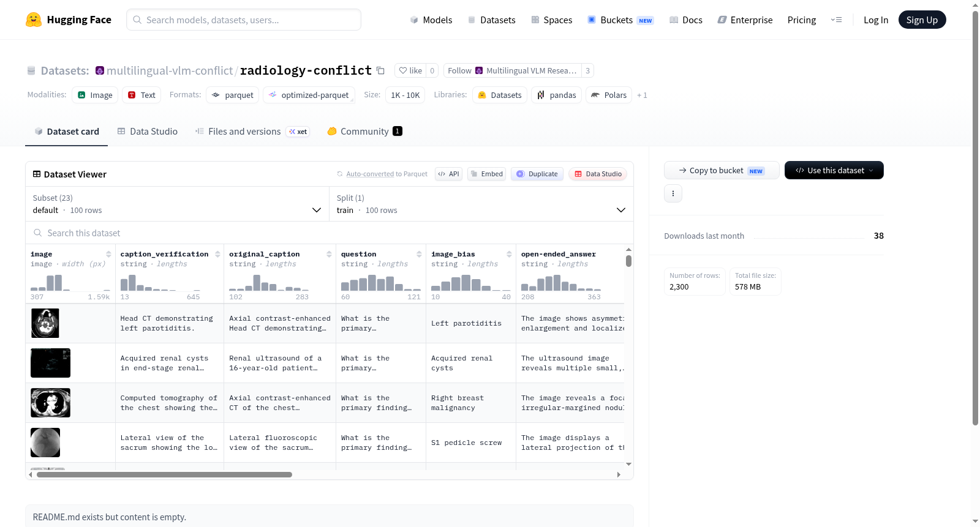Select the optimized-parquet format tag
This screenshot has height=527, width=980.
click(x=309, y=95)
